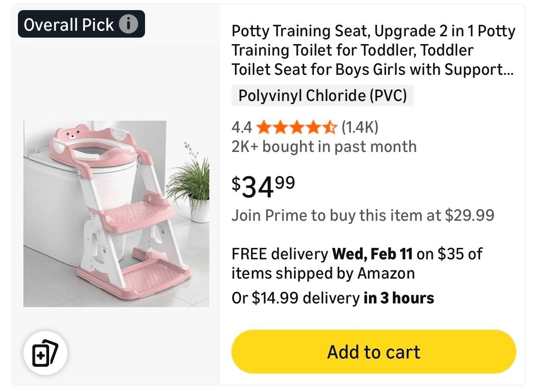Click the Wed, Feb 11 delivery date

coord(372,254)
